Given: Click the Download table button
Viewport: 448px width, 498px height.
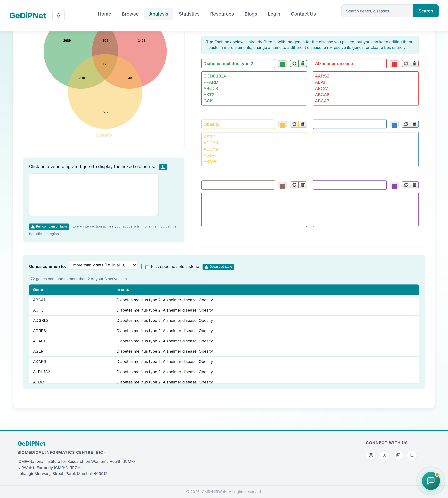Looking at the screenshot, I should [x=218, y=267].
